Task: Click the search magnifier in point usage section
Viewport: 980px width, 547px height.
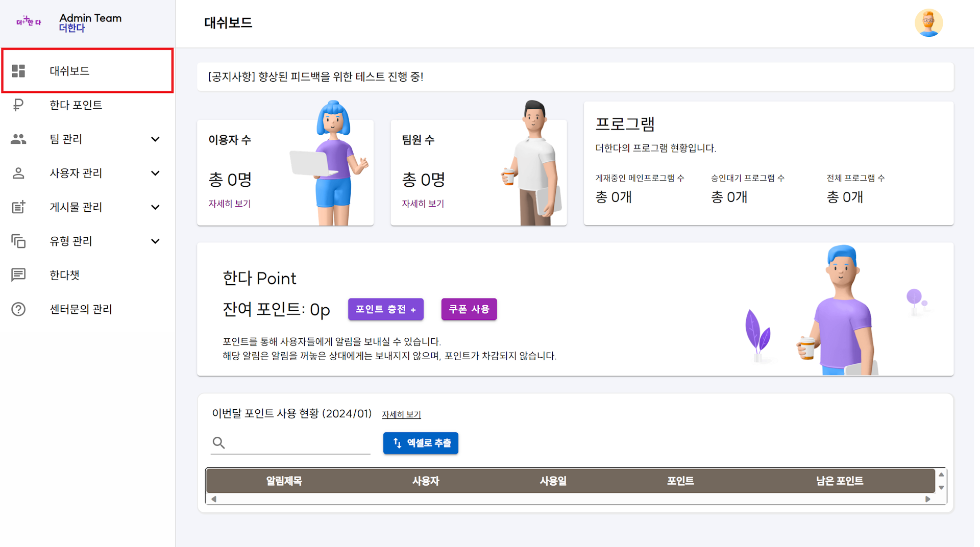Action: click(219, 443)
